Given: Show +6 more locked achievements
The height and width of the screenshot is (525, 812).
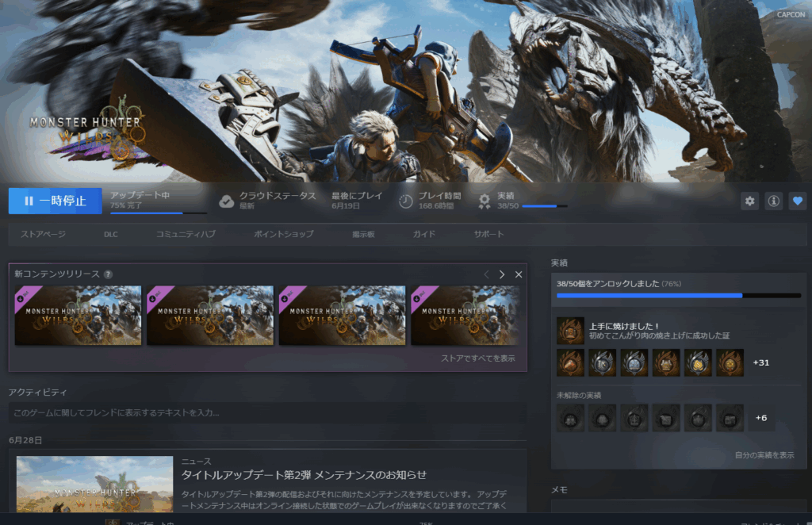Looking at the screenshot, I should [762, 418].
